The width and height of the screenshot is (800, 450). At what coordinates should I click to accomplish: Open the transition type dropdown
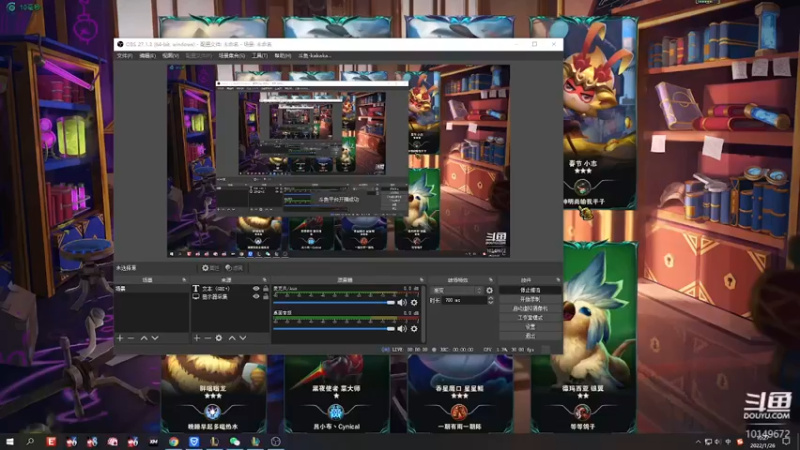(457, 290)
